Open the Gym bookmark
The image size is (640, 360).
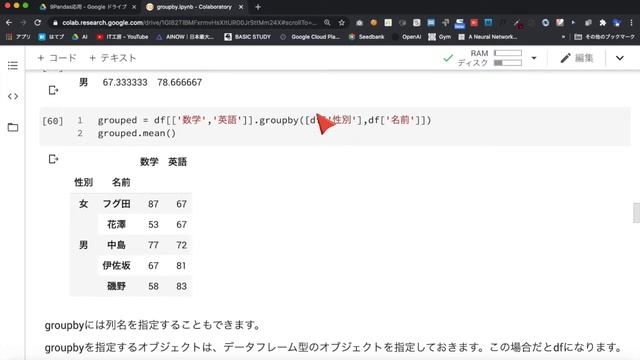pos(440,37)
